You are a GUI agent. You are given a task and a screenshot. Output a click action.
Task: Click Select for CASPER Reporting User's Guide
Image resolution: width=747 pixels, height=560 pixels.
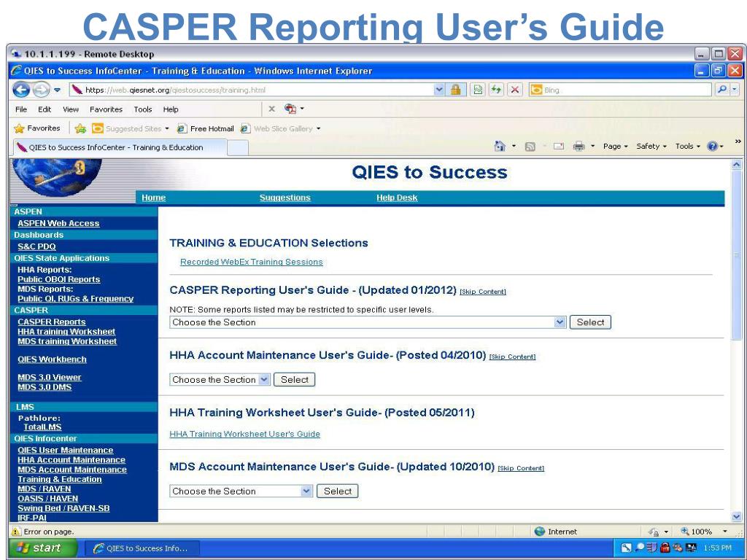[x=590, y=322]
